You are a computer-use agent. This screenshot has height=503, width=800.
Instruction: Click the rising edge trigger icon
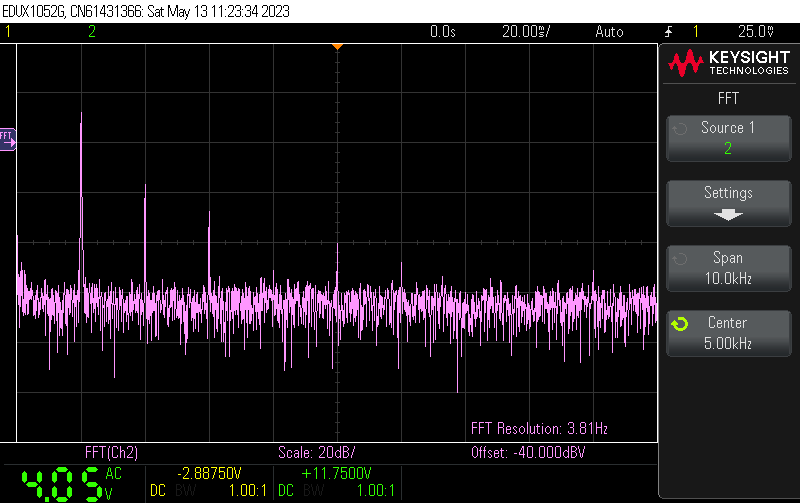(669, 32)
